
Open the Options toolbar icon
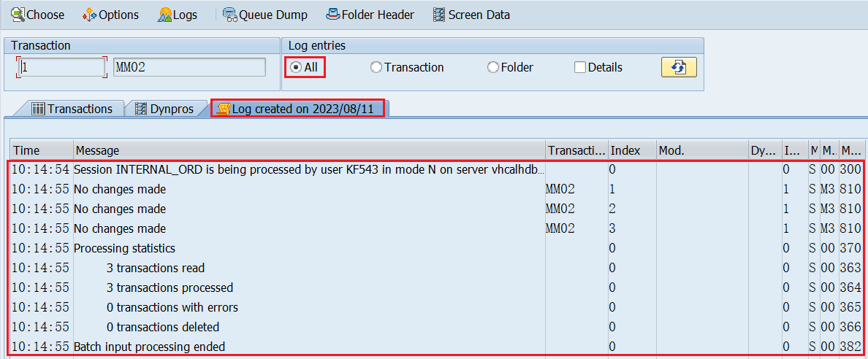point(90,15)
